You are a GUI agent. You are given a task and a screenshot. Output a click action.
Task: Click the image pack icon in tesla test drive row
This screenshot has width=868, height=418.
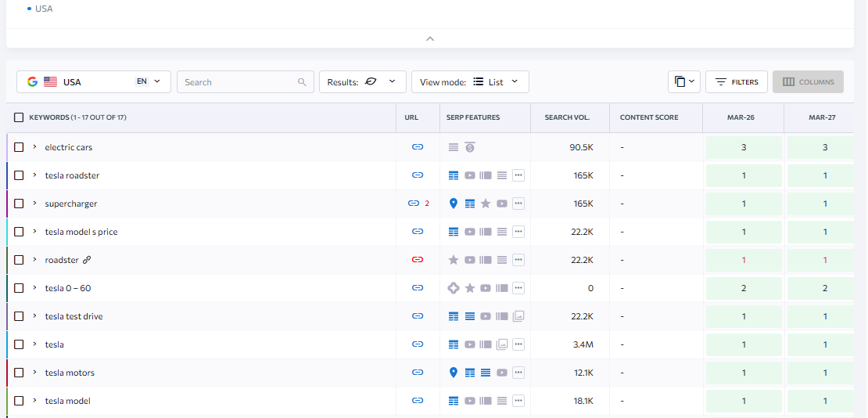[518, 316]
